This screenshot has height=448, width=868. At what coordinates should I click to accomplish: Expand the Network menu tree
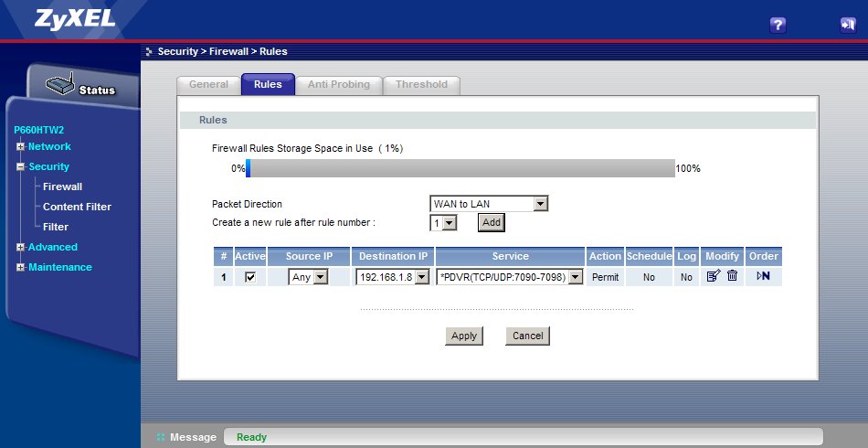20,147
